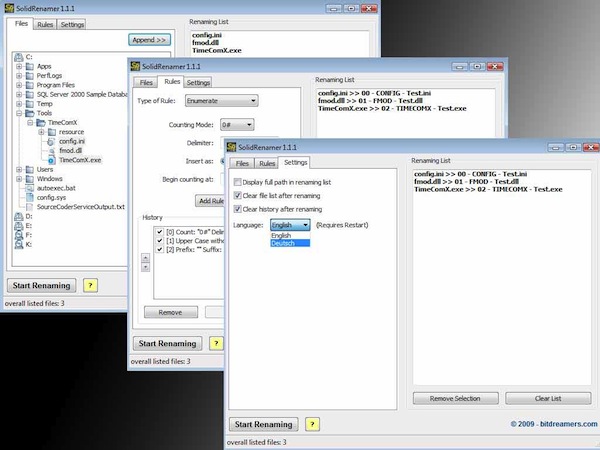600x450 pixels.
Task: Open the bitdreamers.com copyright link
Action: [554, 424]
